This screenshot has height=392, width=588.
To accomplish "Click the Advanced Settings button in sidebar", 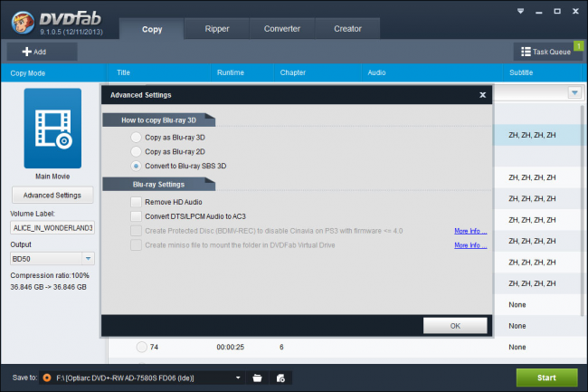I will [52, 195].
